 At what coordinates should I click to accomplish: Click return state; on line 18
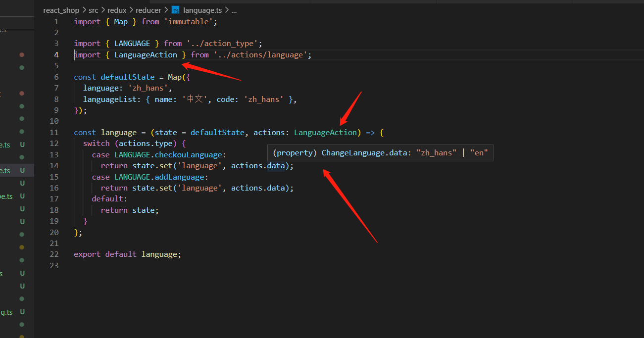pos(130,210)
